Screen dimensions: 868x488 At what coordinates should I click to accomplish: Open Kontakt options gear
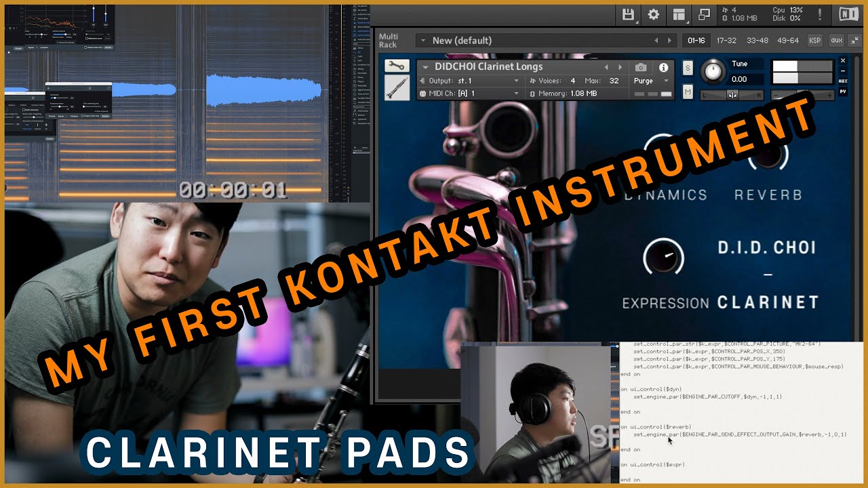click(653, 14)
